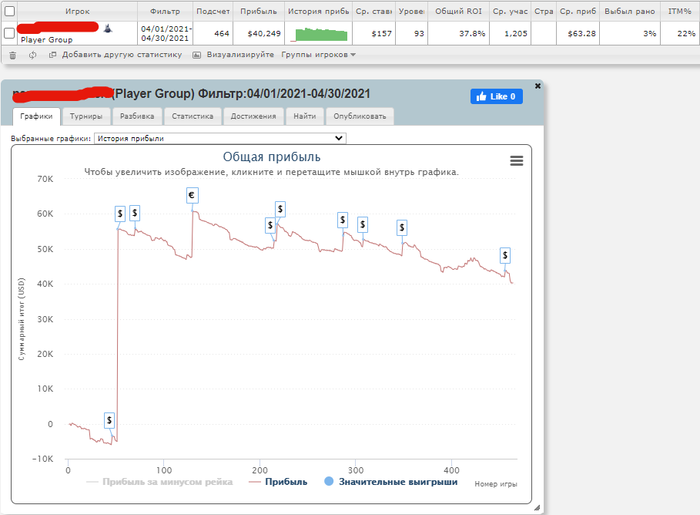Switch to the 'Графики' tab
700x515 pixels.
[36, 116]
